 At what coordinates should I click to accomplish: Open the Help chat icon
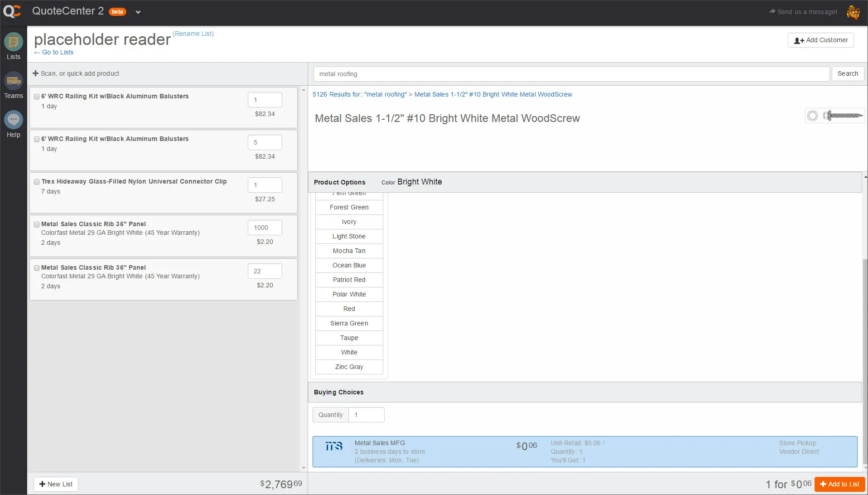[14, 120]
